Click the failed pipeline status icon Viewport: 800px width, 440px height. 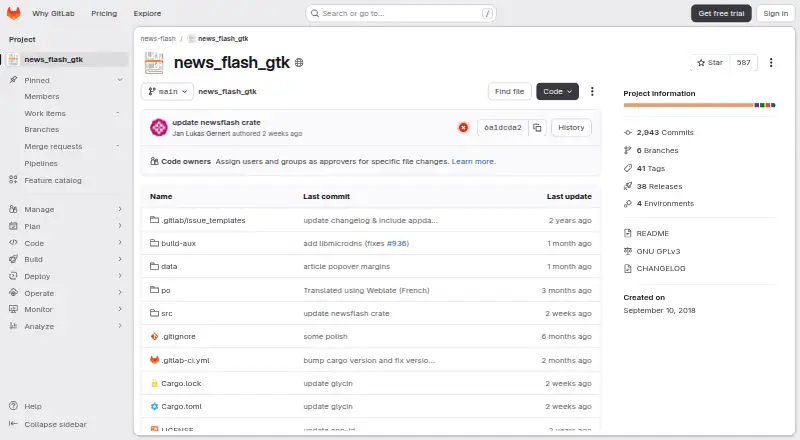pos(463,128)
